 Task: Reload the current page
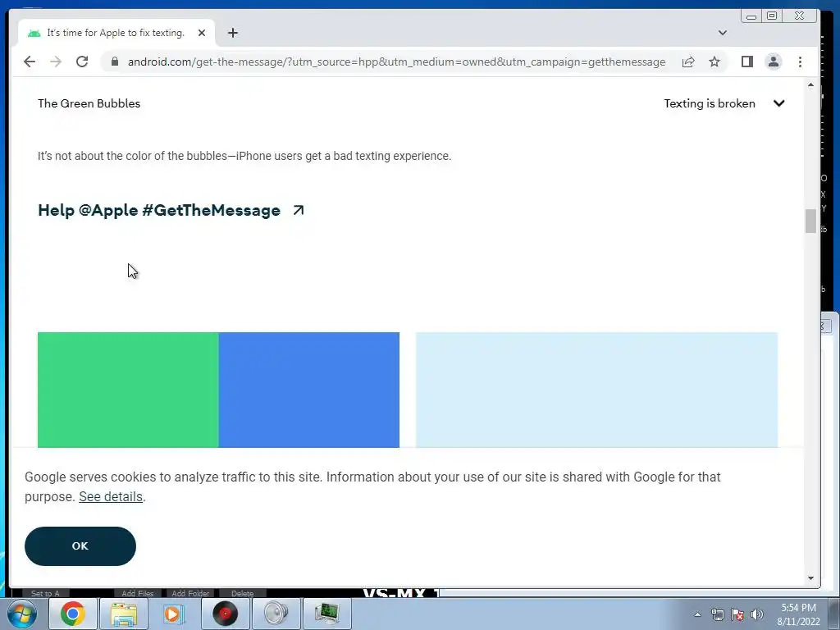point(82,62)
